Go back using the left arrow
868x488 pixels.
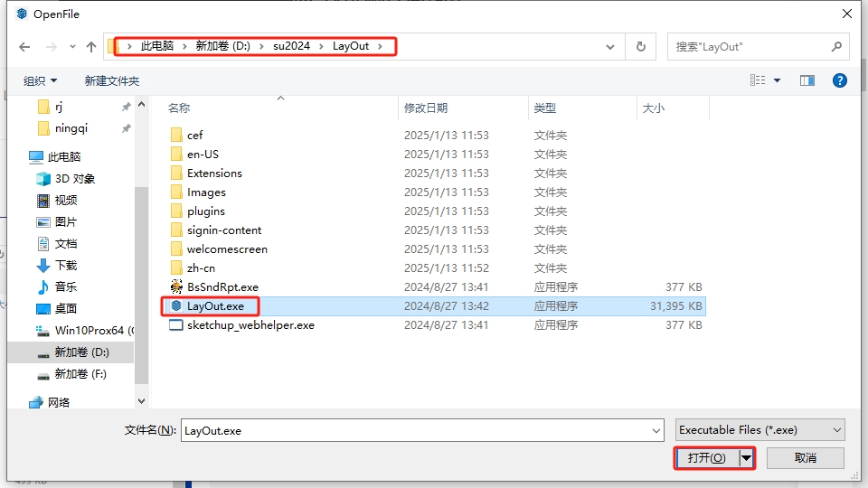[24, 47]
